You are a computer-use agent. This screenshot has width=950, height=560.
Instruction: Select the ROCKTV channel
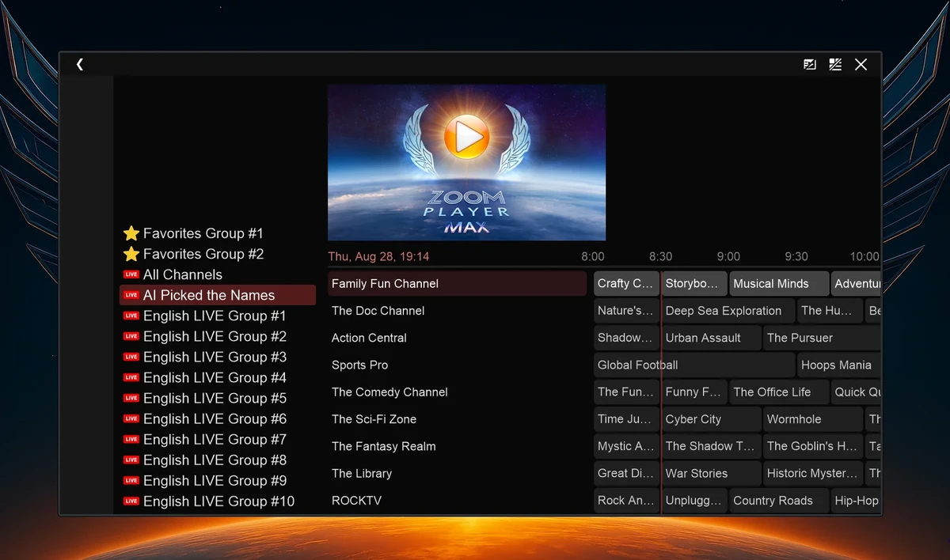tap(457, 501)
